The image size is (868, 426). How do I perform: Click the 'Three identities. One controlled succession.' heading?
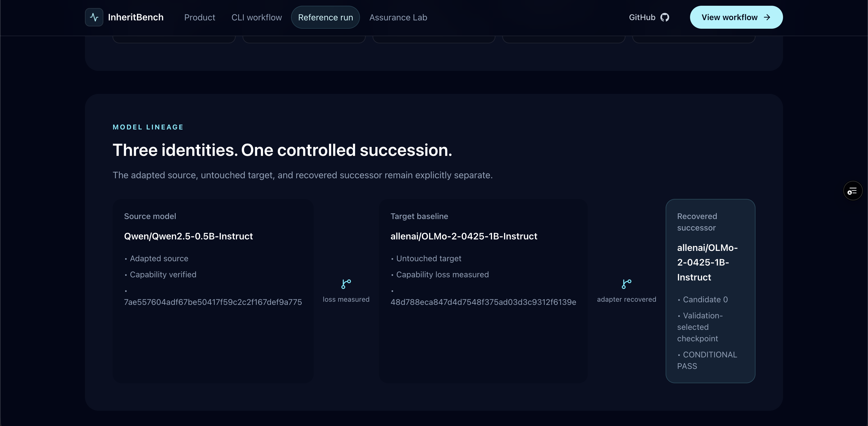(282, 150)
